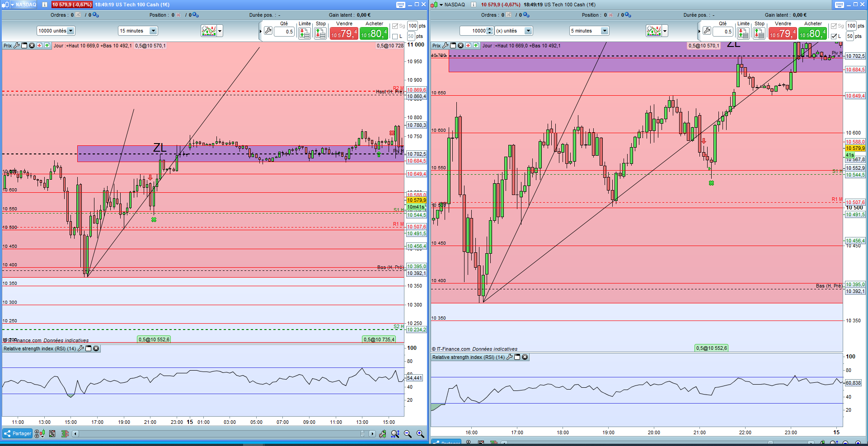This screenshot has width=868, height=446.
Task: Click L 50 pts field in right panel
Action: (850, 37)
